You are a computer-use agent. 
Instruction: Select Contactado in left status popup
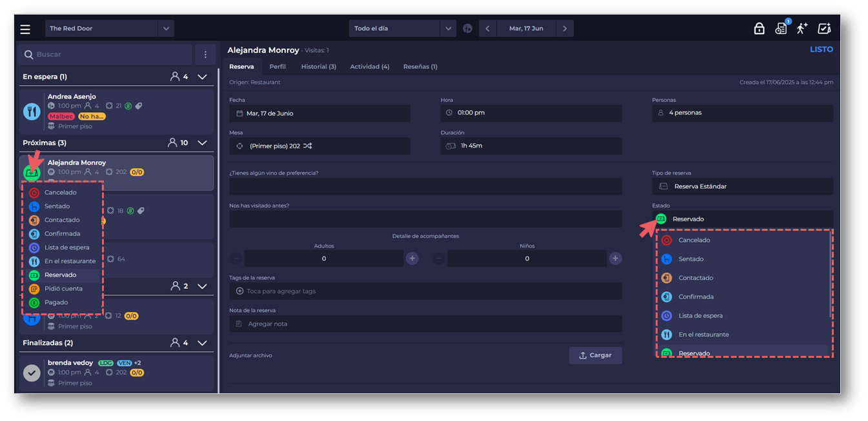click(x=63, y=220)
